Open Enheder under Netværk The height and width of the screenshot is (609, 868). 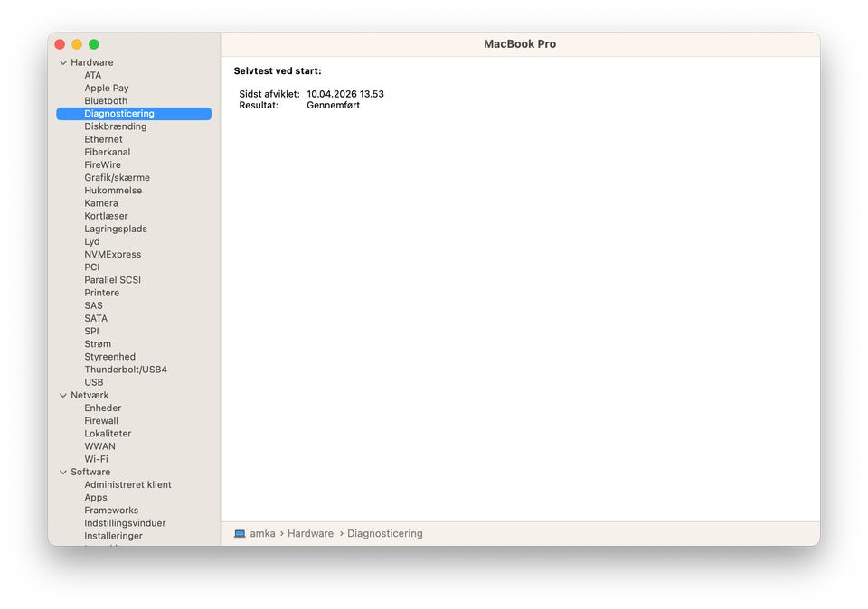tap(103, 408)
